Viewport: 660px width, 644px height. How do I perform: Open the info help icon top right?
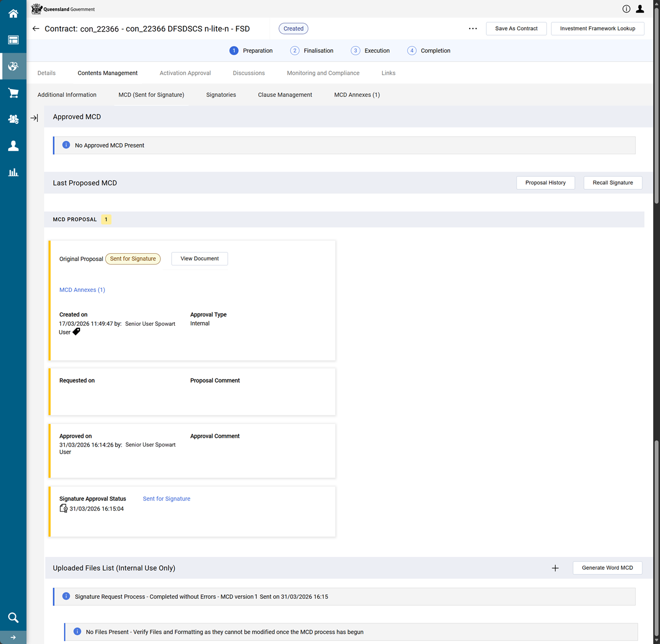click(x=626, y=9)
